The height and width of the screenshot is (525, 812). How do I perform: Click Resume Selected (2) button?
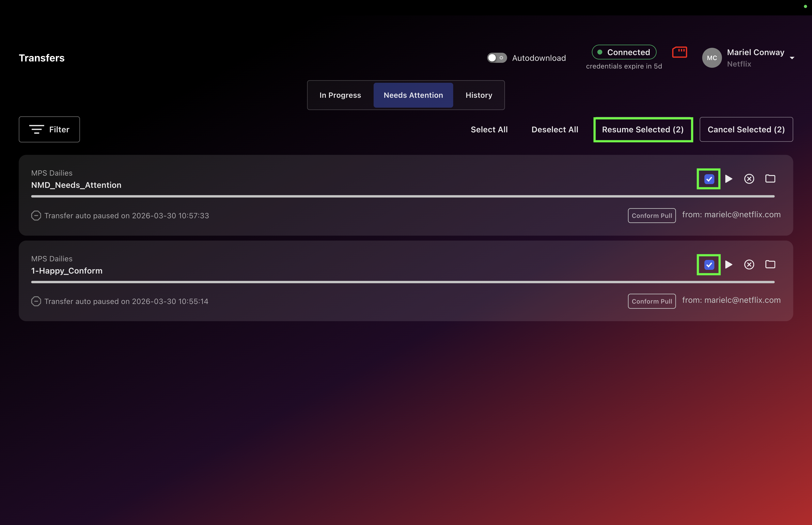point(643,130)
